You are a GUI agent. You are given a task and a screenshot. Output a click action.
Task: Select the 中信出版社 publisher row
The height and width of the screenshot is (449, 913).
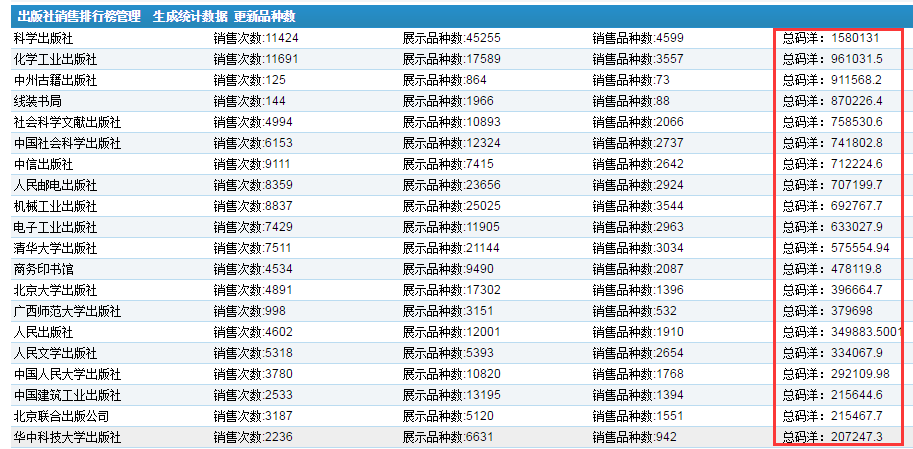[x=43, y=164]
